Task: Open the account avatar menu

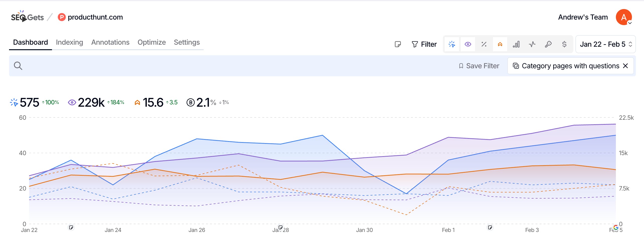Action: pos(624,17)
